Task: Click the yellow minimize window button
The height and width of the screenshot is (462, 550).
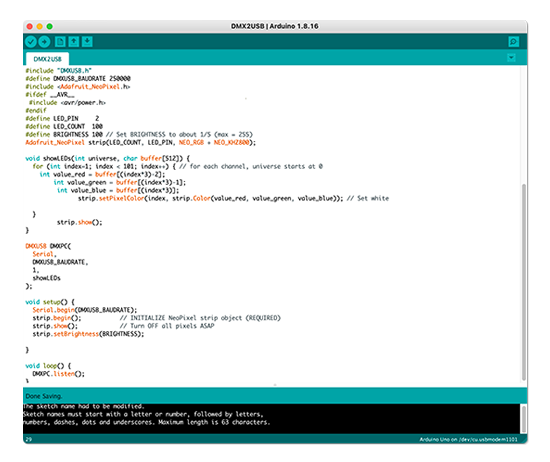Action: [x=40, y=26]
